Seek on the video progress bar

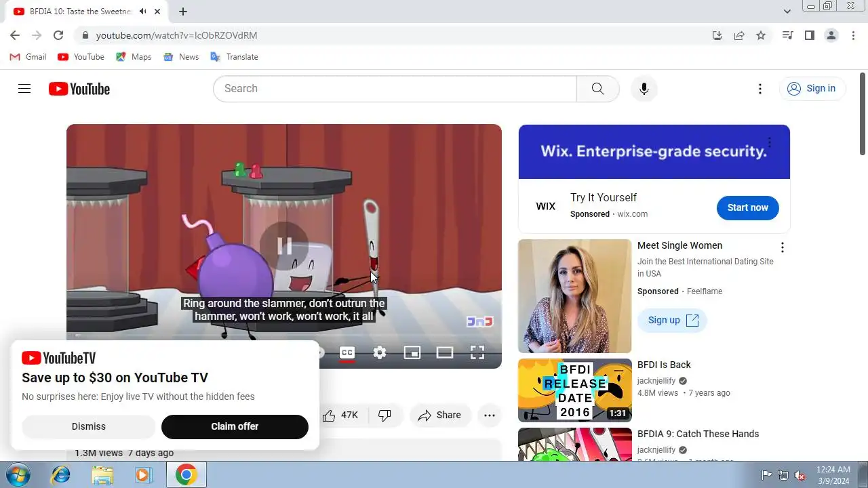click(284, 335)
